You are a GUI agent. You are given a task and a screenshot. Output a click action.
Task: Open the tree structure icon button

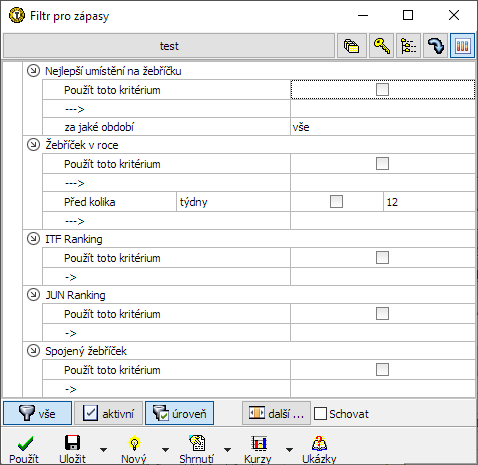click(x=408, y=46)
